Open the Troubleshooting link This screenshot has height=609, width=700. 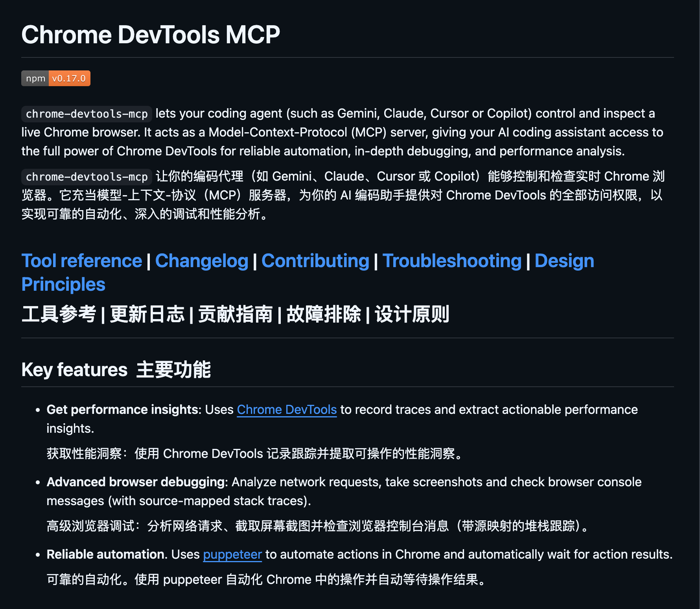click(x=452, y=261)
